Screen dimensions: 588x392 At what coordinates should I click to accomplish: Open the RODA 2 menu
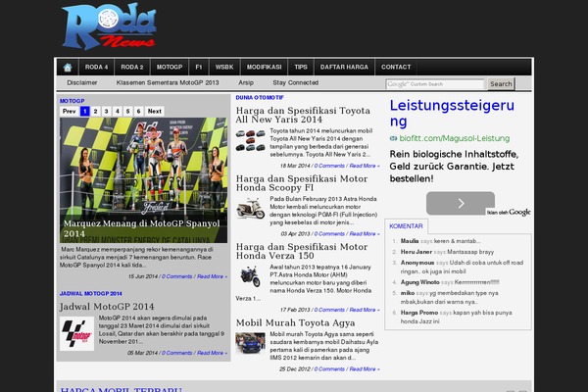click(132, 68)
